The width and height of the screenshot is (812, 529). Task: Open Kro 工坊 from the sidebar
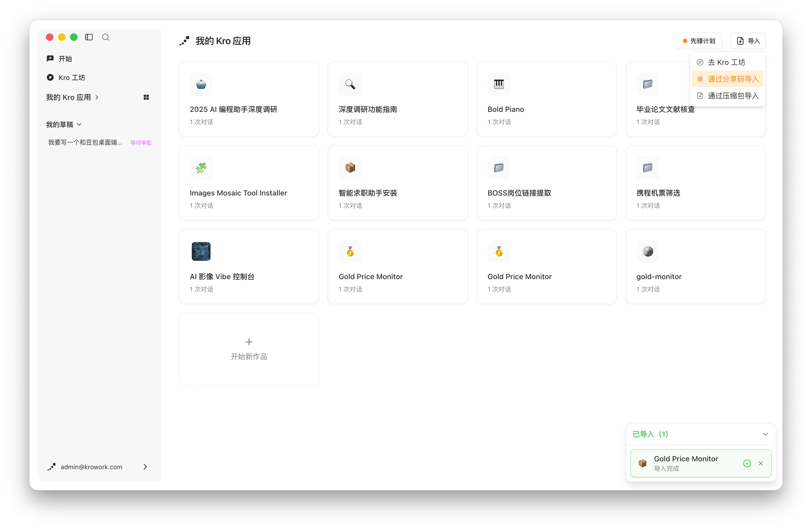72,77
